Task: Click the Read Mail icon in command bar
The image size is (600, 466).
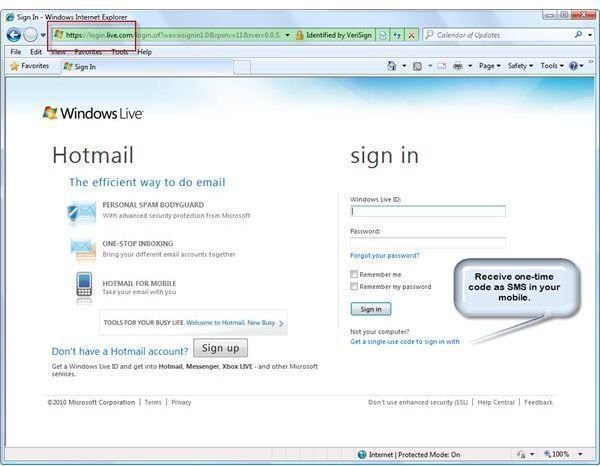Action: pos(442,66)
